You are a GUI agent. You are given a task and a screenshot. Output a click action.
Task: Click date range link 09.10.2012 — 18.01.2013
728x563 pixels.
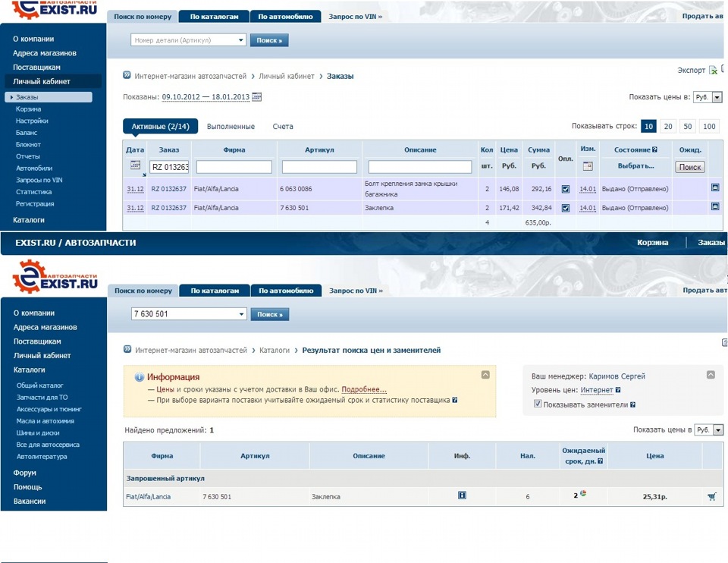[x=206, y=96]
